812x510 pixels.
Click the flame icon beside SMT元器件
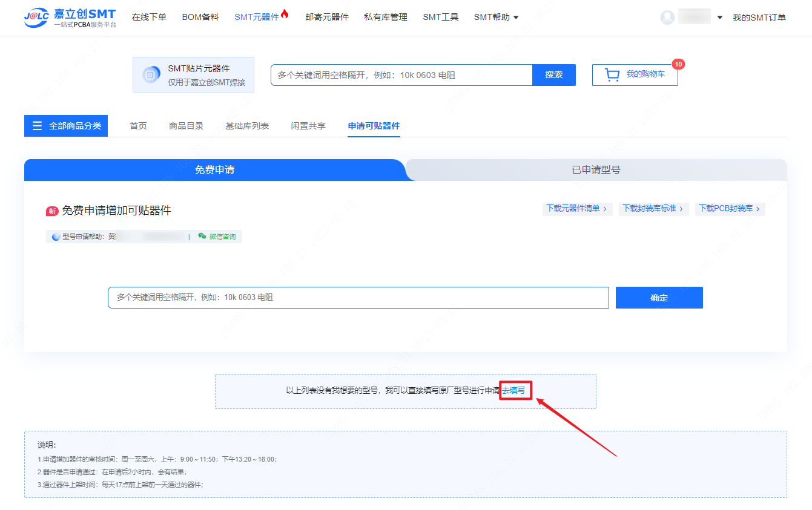285,15
